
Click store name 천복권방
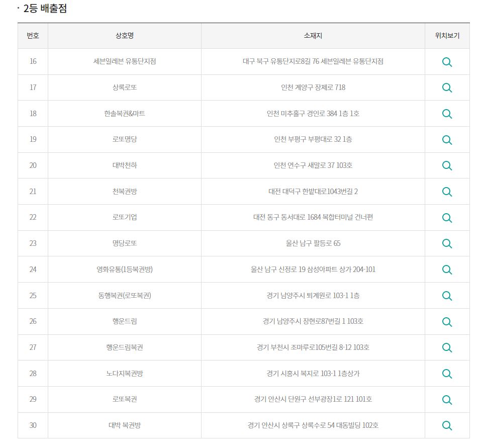point(125,192)
